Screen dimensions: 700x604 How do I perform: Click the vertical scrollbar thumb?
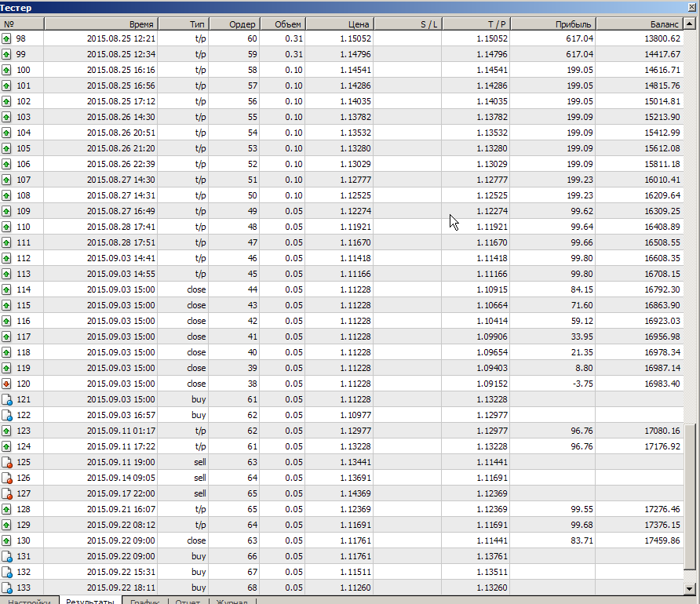pos(690,497)
